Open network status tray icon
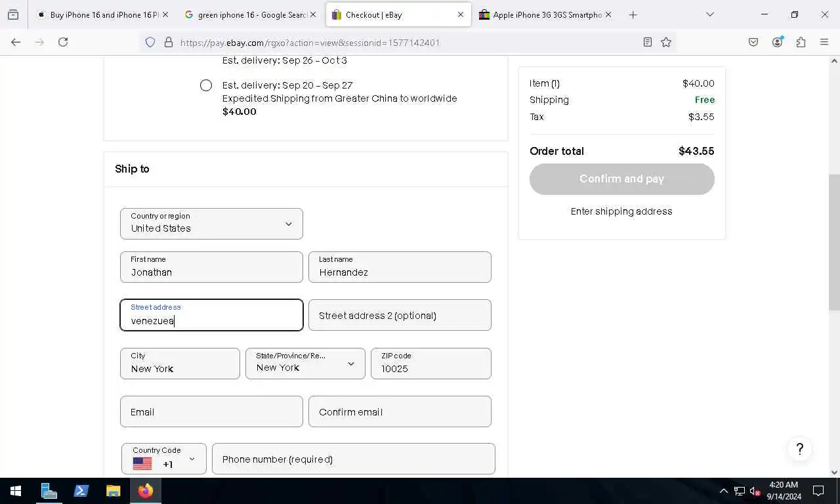This screenshot has width=840, height=504. pos(740,491)
